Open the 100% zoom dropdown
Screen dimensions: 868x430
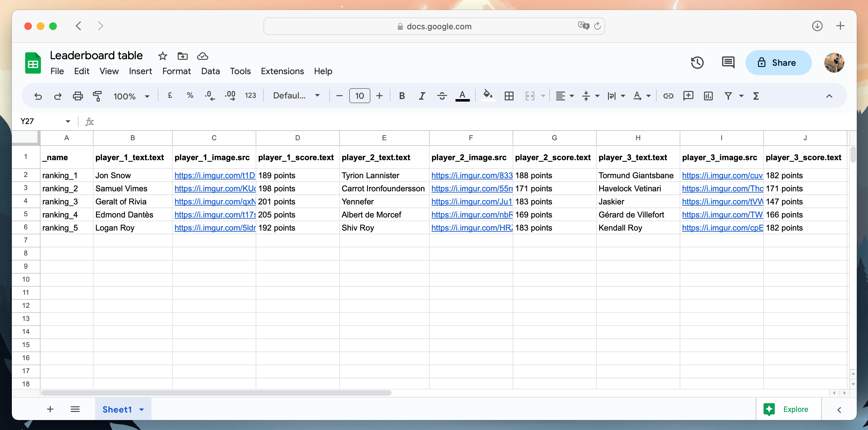pyautogui.click(x=131, y=96)
